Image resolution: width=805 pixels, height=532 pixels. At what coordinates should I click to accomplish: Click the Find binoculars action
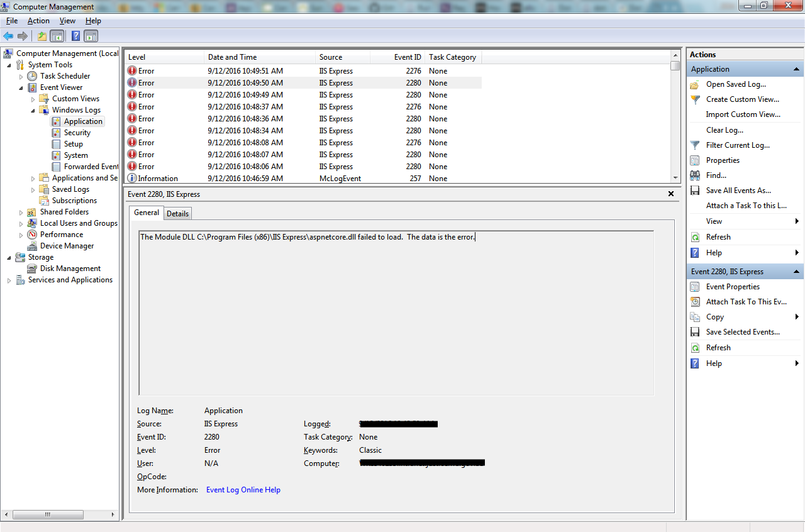tap(695, 175)
